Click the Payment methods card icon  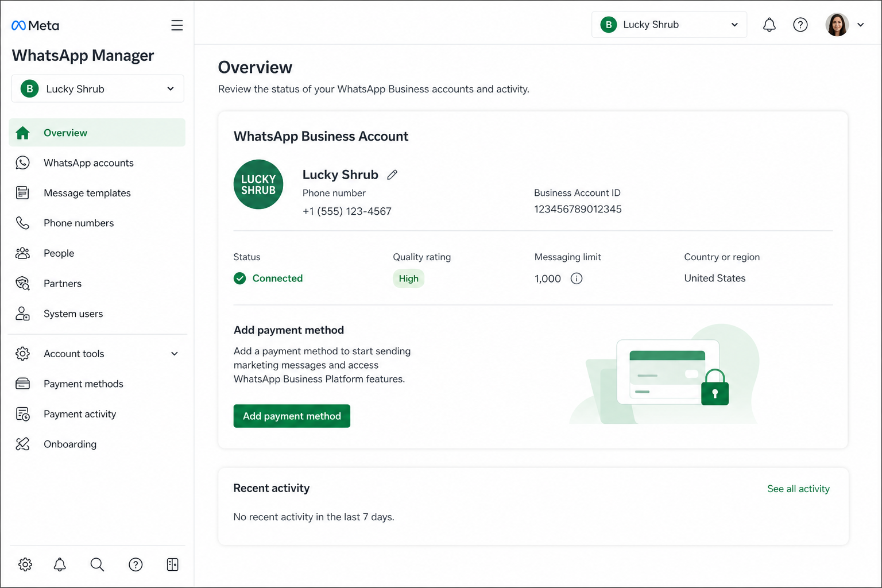(22, 384)
